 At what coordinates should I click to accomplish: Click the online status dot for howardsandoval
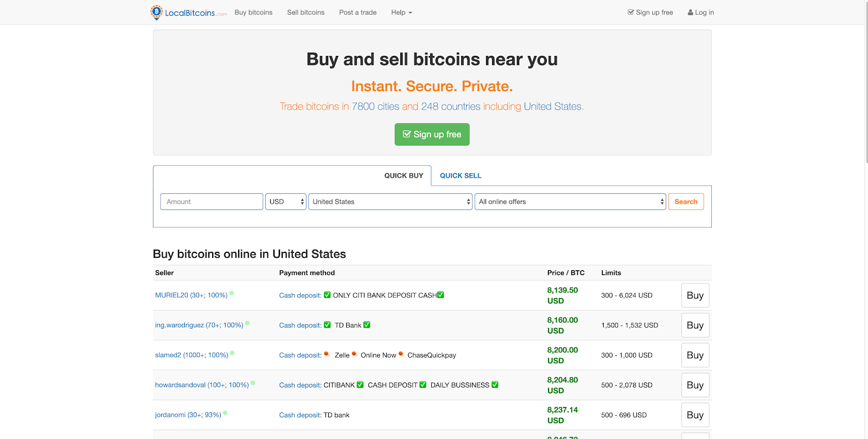(253, 383)
